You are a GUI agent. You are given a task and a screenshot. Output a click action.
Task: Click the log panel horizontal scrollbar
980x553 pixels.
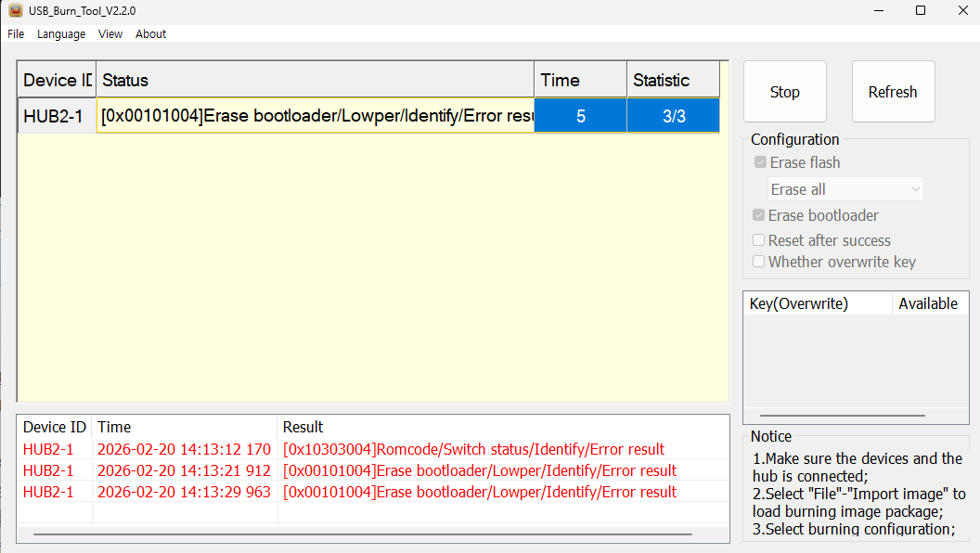point(362,534)
